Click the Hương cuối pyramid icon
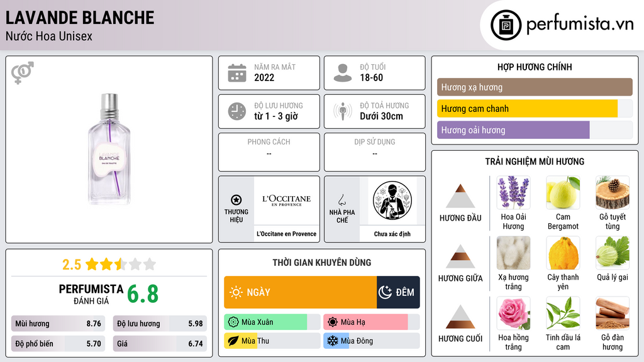Screen dimensions: 644x362 pos(460,317)
